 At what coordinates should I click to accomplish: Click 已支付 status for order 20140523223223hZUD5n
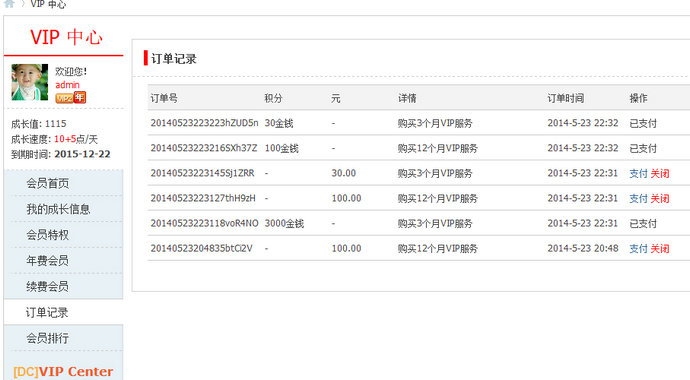click(643, 123)
